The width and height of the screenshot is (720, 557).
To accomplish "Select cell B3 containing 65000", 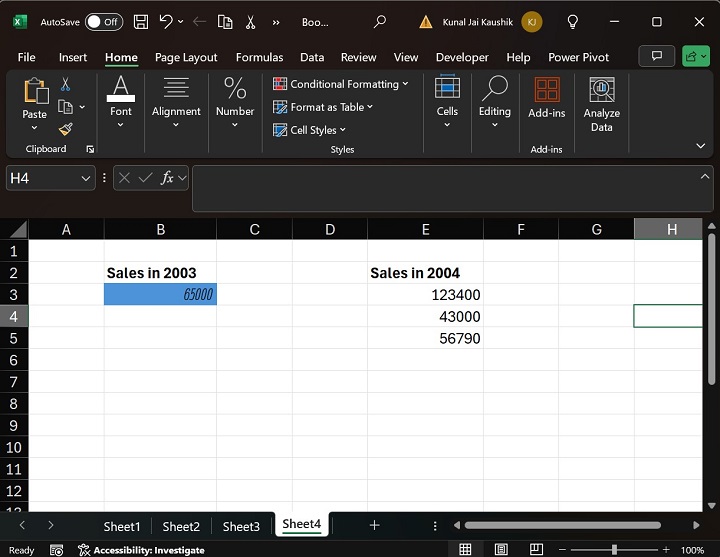I will click(x=160, y=295).
